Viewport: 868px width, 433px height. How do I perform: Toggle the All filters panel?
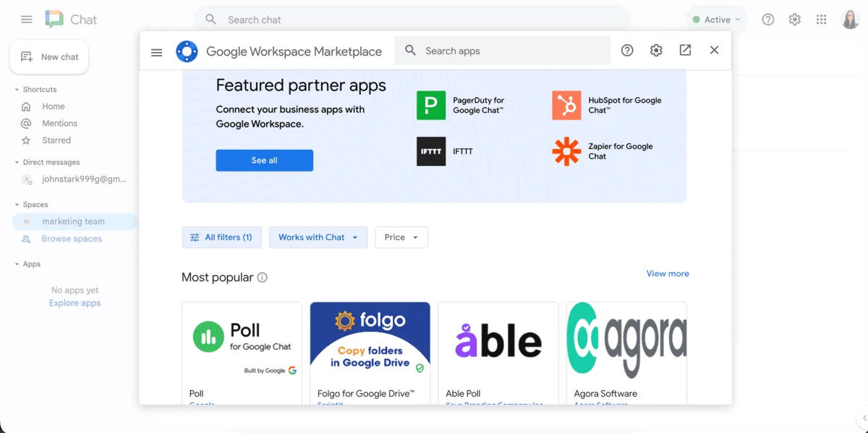[x=221, y=237]
